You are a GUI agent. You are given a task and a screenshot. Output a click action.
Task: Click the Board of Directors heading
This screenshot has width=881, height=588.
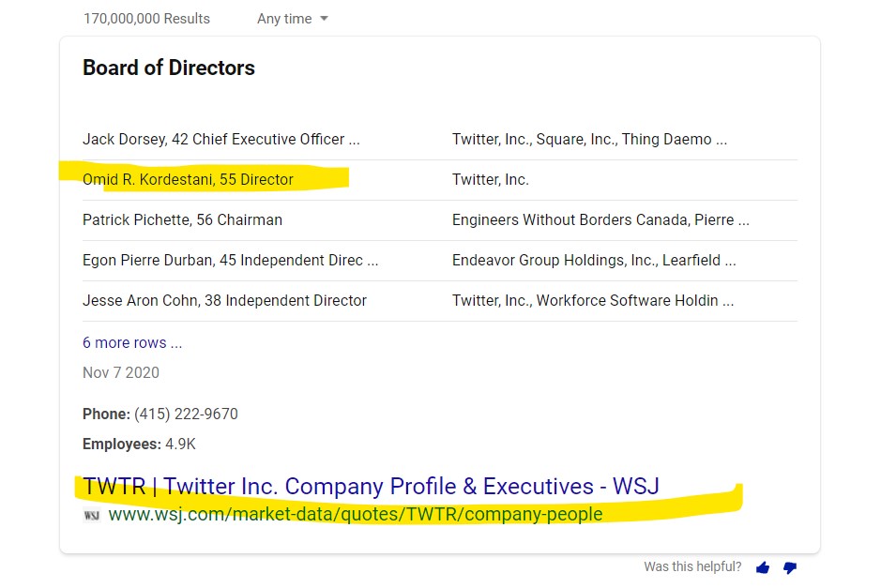coord(169,68)
